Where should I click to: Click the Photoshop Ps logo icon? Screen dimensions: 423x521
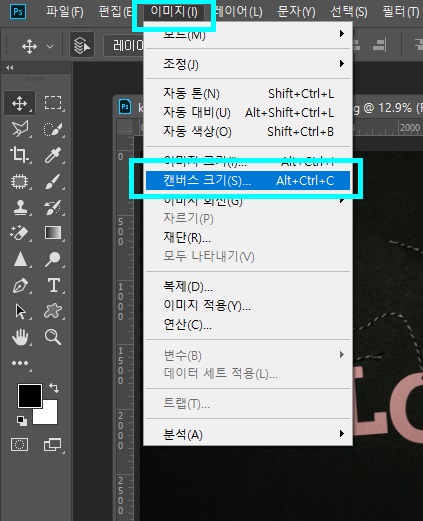[18, 12]
